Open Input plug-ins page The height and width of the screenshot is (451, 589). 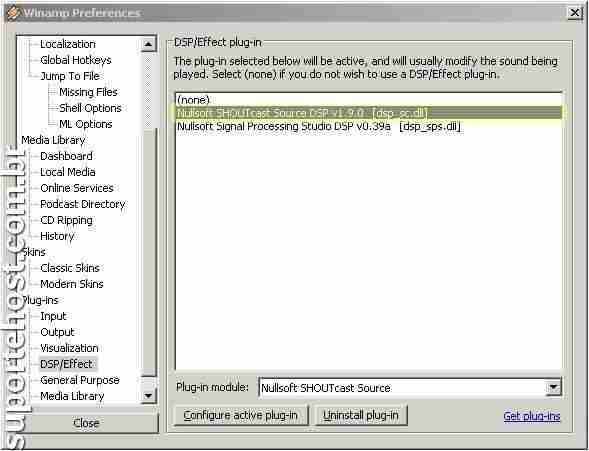(53, 316)
